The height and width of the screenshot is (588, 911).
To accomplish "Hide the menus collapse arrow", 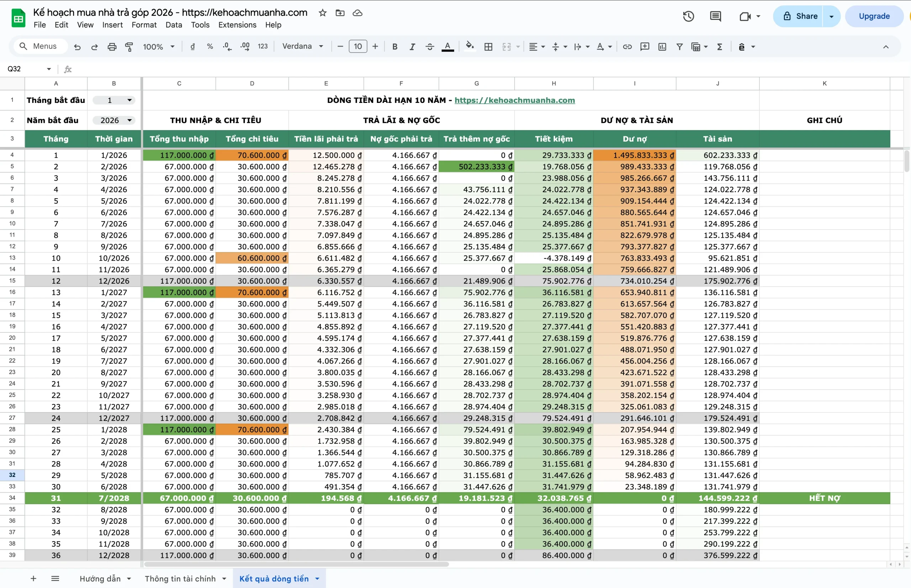I will click(886, 47).
